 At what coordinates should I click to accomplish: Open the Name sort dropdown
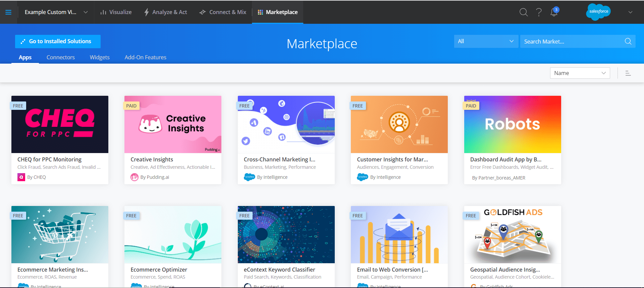tap(580, 73)
